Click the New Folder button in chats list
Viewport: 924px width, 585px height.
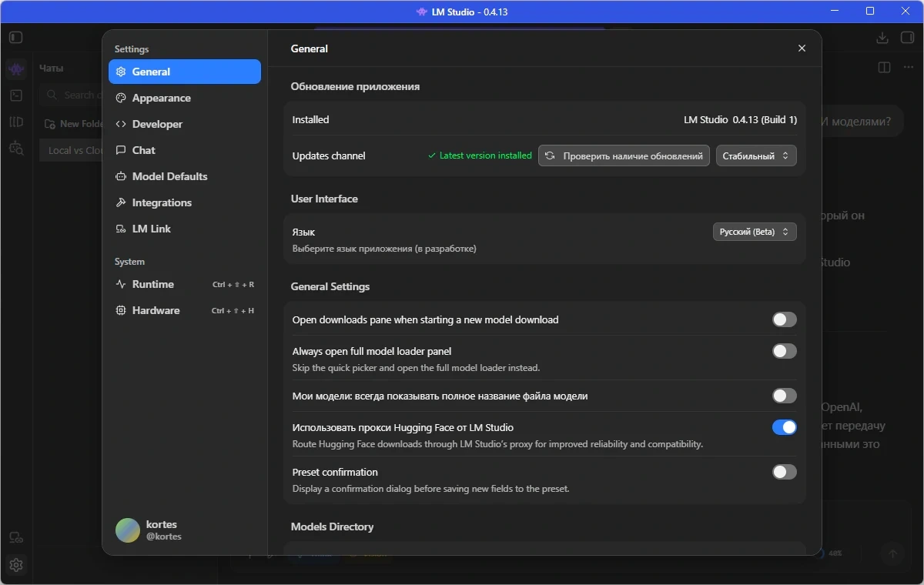pyautogui.click(x=73, y=123)
